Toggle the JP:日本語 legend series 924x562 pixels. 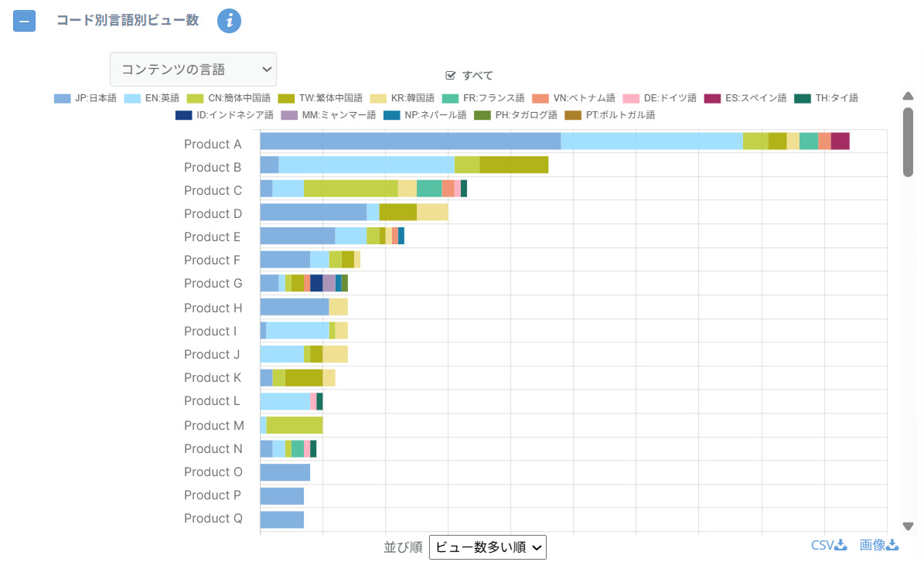point(85,98)
